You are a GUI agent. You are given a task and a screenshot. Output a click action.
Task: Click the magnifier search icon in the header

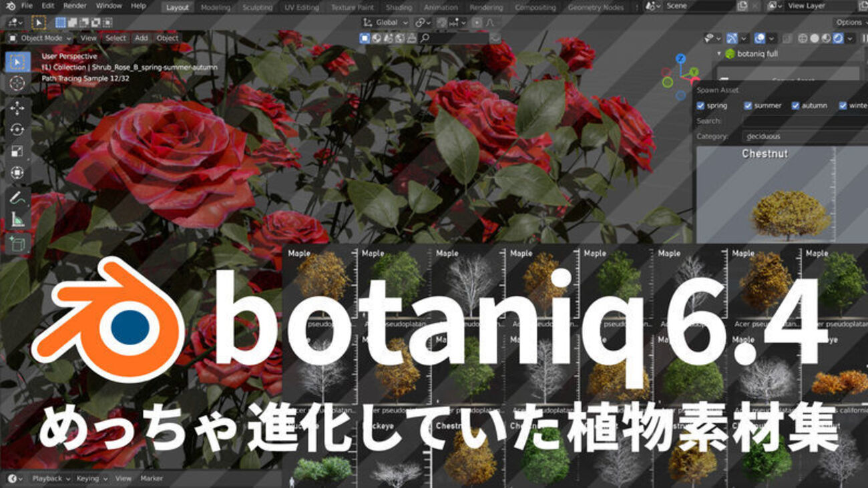pos(425,38)
